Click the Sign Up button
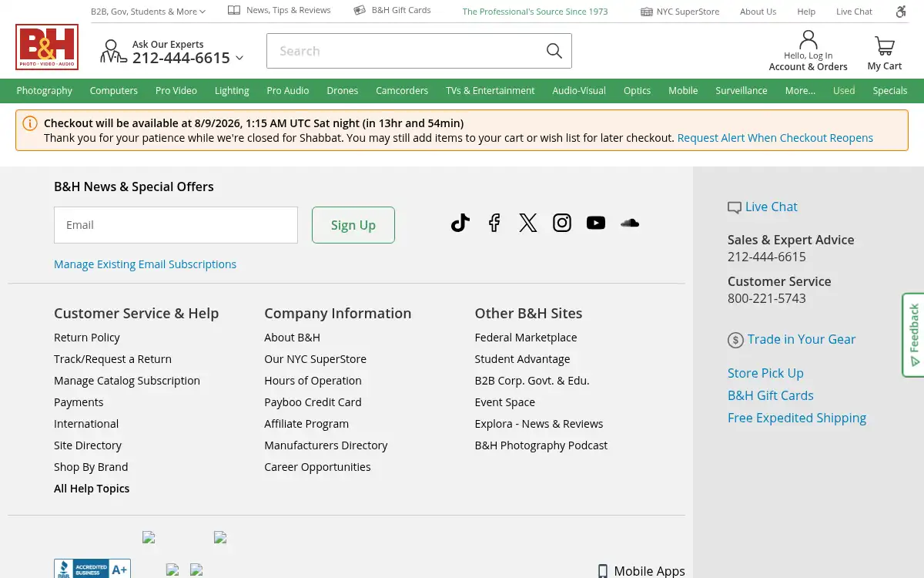The height and width of the screenshot is (578, 924). coord(353,225)
